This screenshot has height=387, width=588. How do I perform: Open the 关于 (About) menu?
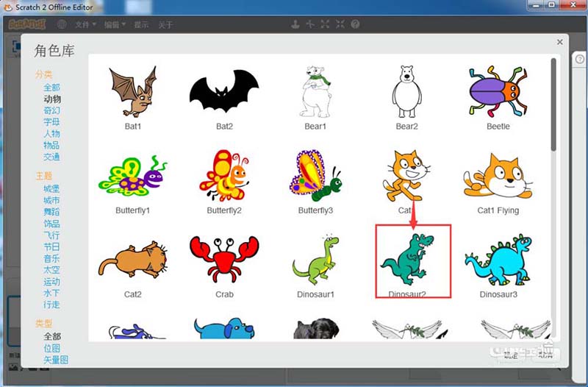pos(165,24)
